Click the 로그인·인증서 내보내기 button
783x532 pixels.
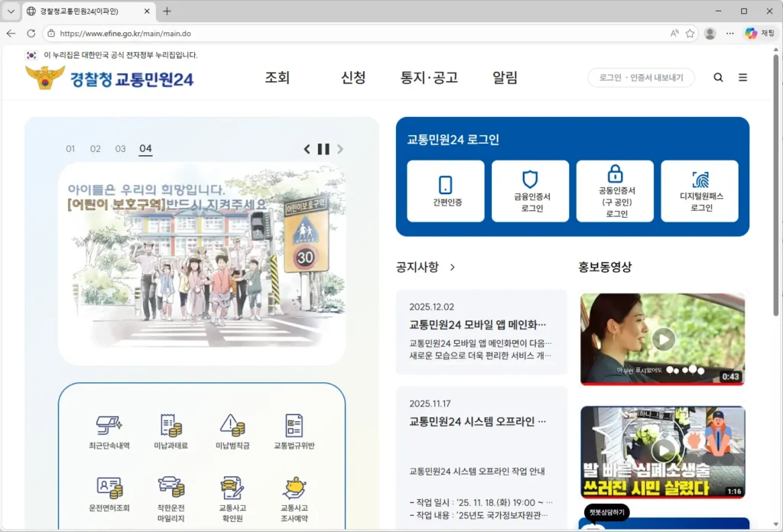coord(641,77)
